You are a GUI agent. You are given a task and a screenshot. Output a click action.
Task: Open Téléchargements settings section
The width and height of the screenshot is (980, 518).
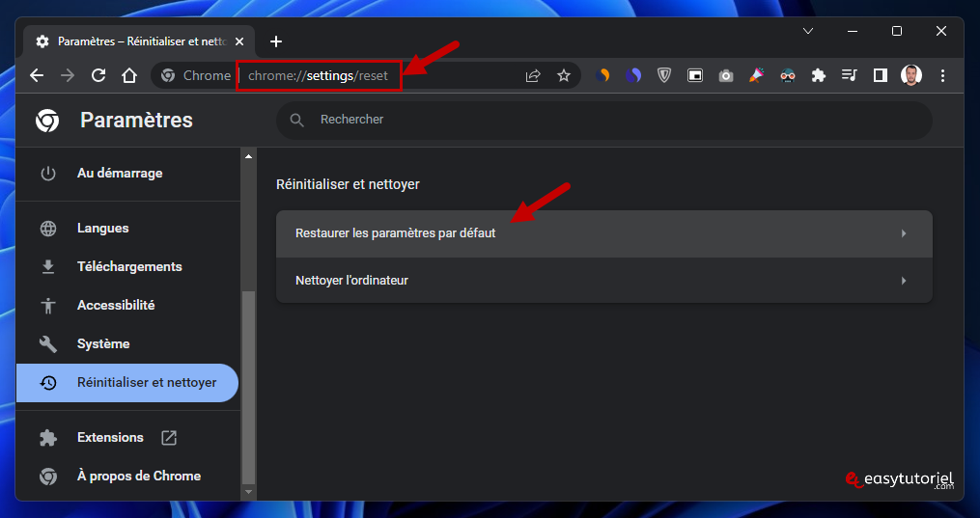pos(127,266)
